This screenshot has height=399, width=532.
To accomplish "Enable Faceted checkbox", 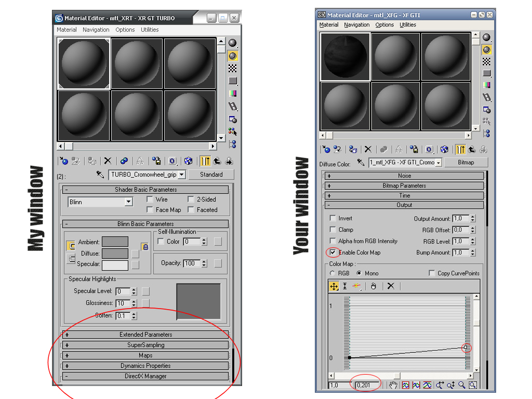I will pyautogui.click(x=191, y=210).
